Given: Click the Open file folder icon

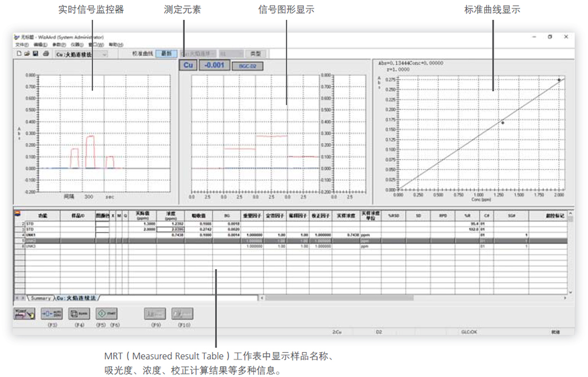Looking at the screenshot, I should [27, 54].
